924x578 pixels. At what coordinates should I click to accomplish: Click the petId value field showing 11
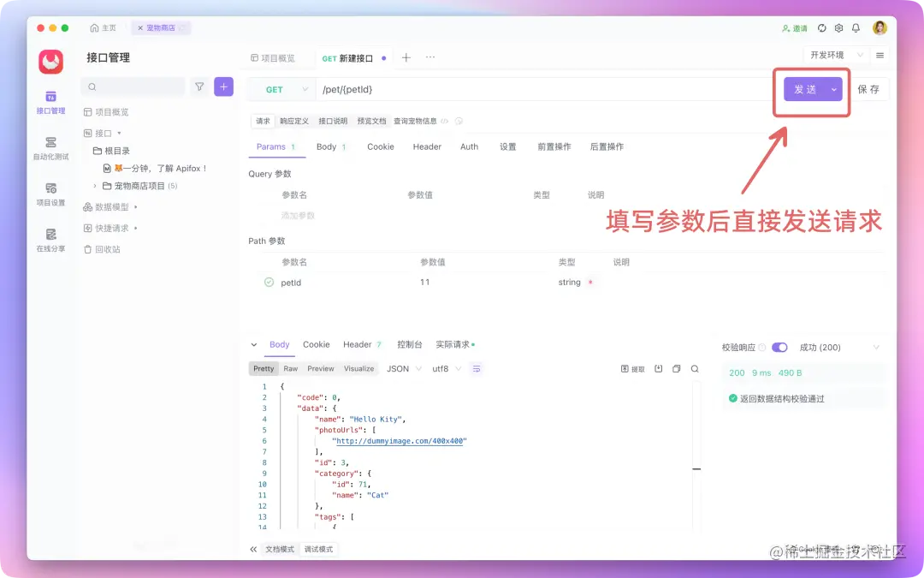425,282
